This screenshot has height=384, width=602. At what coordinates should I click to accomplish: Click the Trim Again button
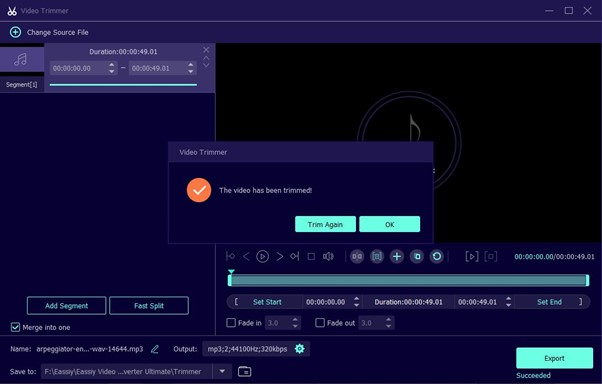(325, 224)
